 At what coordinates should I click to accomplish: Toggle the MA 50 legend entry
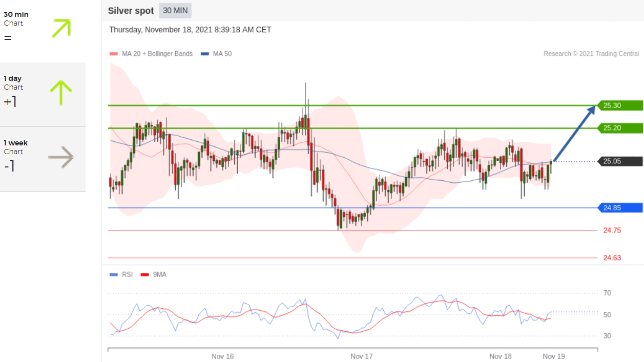click(x=216, y=54)
